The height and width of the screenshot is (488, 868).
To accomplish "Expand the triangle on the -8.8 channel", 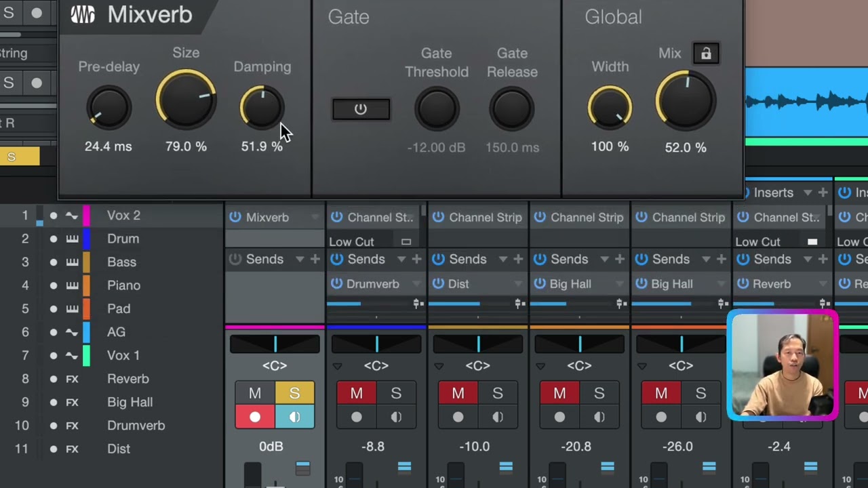I will 337,367.
